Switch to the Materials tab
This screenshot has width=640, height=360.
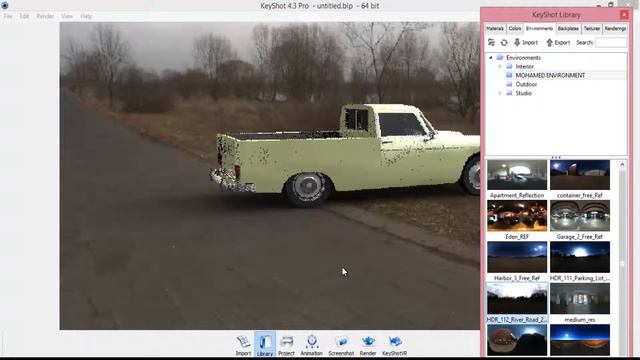tap(495, 29)
